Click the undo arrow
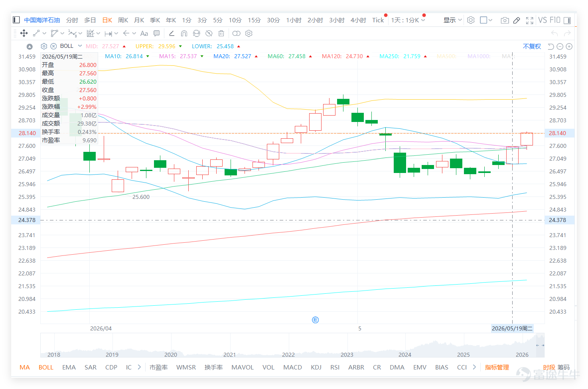This screenshot has height=389, width=588. click(x=554, y=33)
